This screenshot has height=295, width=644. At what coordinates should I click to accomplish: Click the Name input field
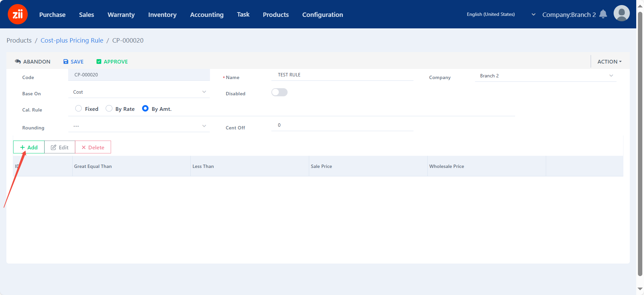coord(342,75)
